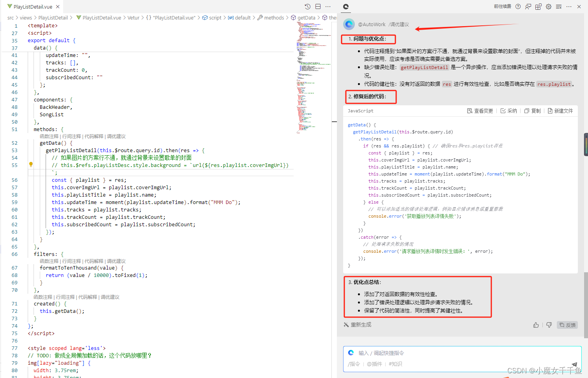This screenshot has height=378, width=588.
Task: Click the 'getData() {' code on line 52
Action: click(x=56, y=143)
